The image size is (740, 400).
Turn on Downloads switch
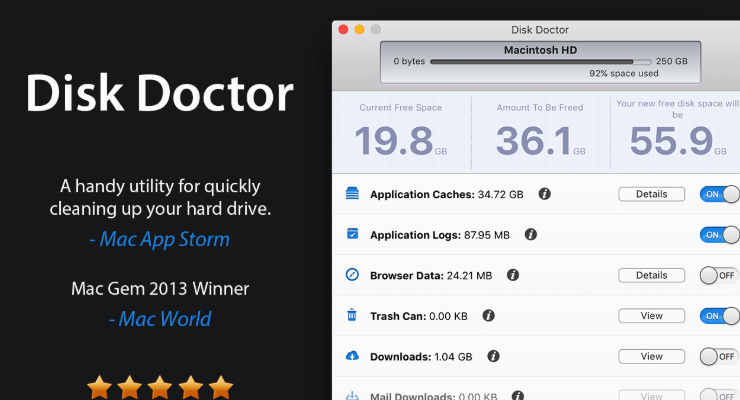click(x=720, y=356)
